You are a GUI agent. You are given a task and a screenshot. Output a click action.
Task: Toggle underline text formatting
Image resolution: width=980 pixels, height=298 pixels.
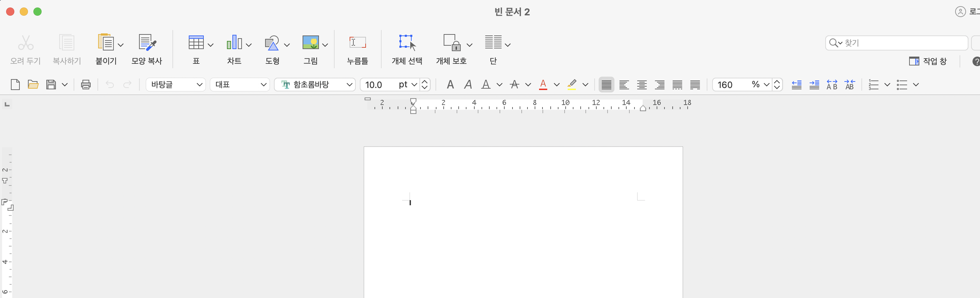486,85
